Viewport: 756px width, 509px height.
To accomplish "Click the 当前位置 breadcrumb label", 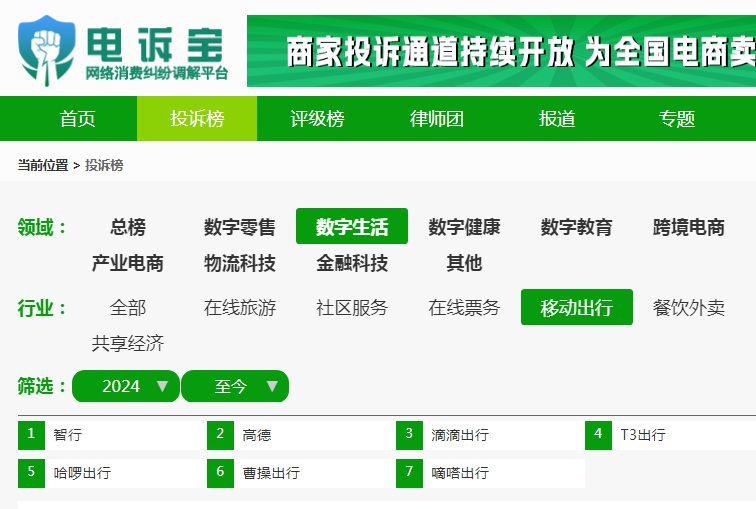I will [43, 165].
